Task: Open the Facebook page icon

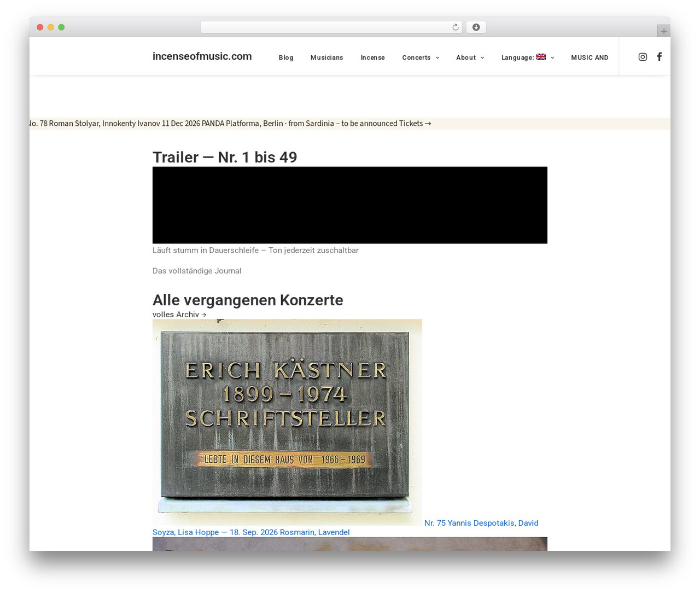Action: (x=660, y=57)
